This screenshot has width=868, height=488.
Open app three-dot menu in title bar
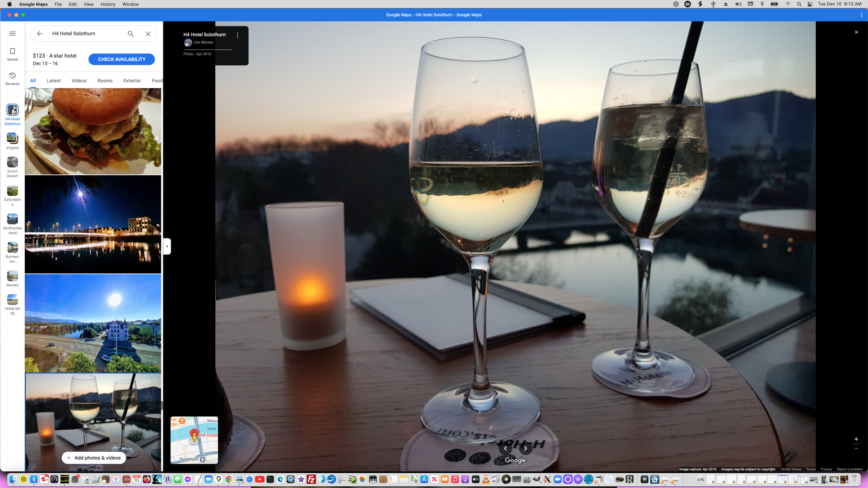(862, 15)
